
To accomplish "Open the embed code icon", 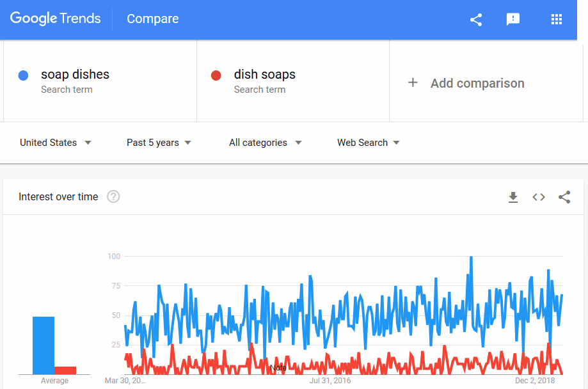I will pyautogui.click(x=539, y=197).
